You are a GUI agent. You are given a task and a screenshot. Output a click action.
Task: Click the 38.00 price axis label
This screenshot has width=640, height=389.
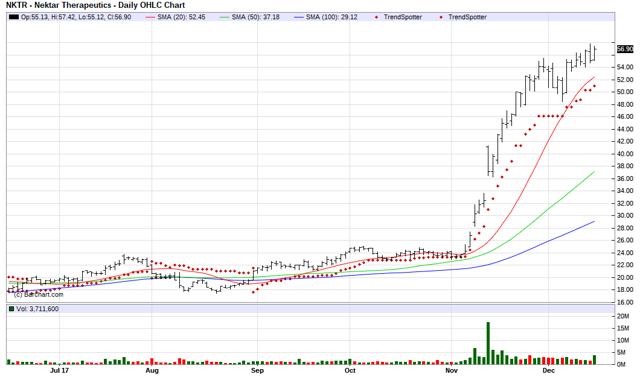(x=625, y=166)
